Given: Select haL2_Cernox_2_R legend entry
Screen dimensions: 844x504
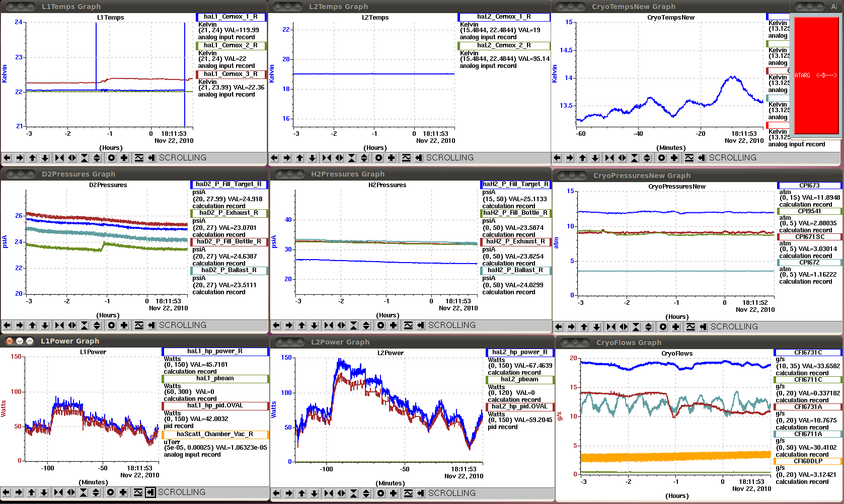Looking at the screenshot, I should click(504, 45).
